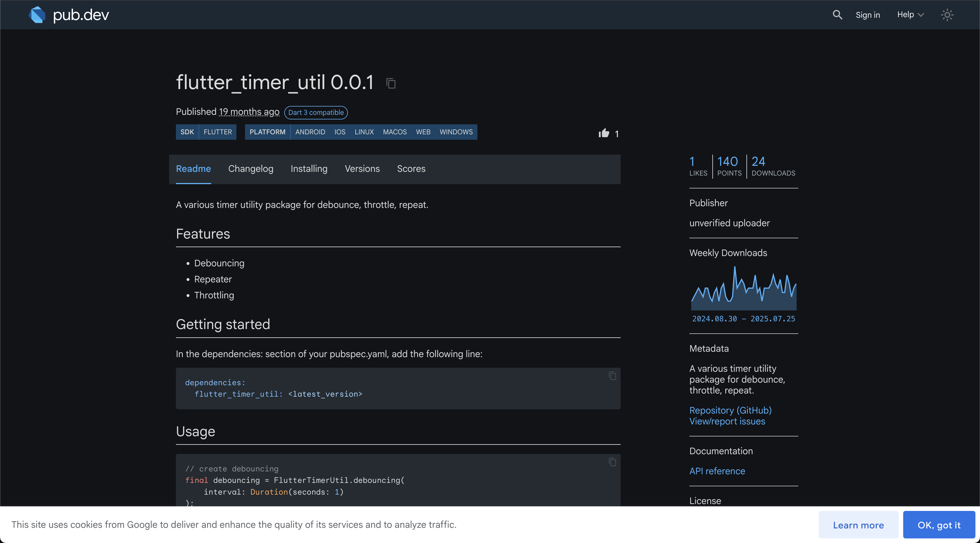
Task: Open the Repository (GitHub) link
Action: 730,410
